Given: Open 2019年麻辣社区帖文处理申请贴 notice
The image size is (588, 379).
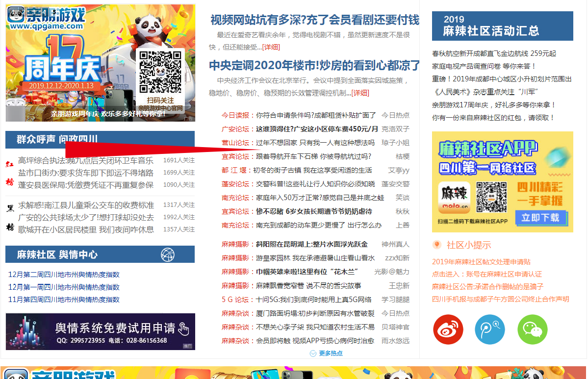Looking at the screenshot, I should (481, 262).
